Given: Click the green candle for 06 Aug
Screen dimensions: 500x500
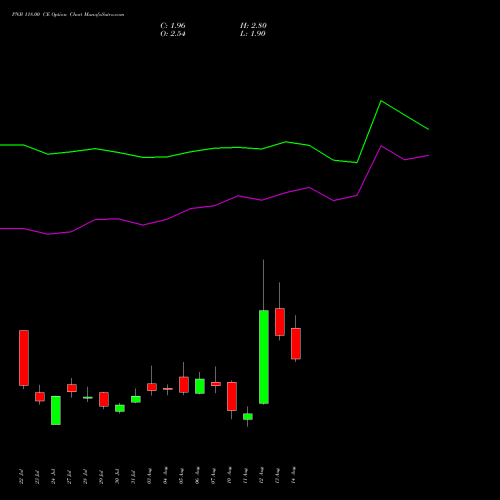Looking at the screenshot, I should tap(200, 386).
